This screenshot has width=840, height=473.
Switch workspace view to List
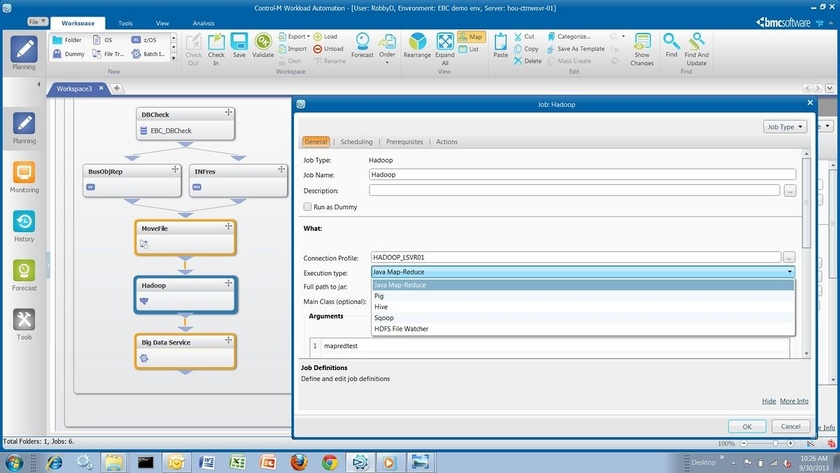point(469,49)
